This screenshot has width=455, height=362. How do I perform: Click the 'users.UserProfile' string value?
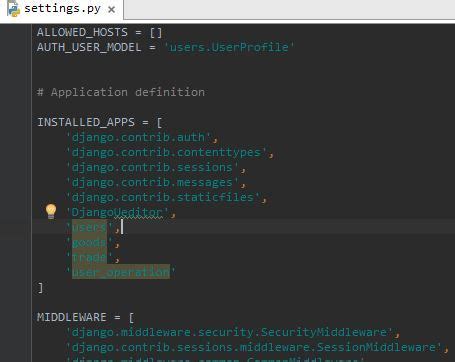coord(229,47)
